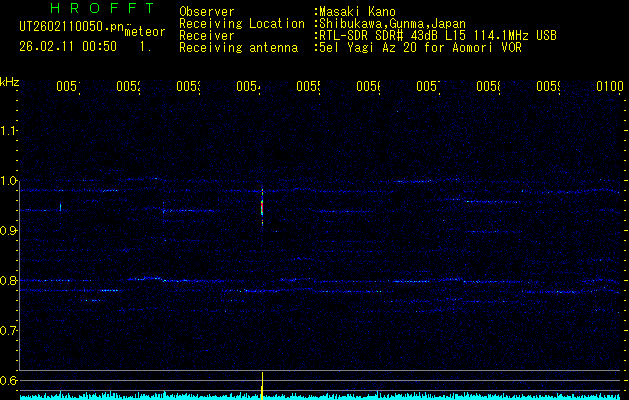Click the Receiving Location field label
This screenshot has width=629, height=400.
[241, 23]
